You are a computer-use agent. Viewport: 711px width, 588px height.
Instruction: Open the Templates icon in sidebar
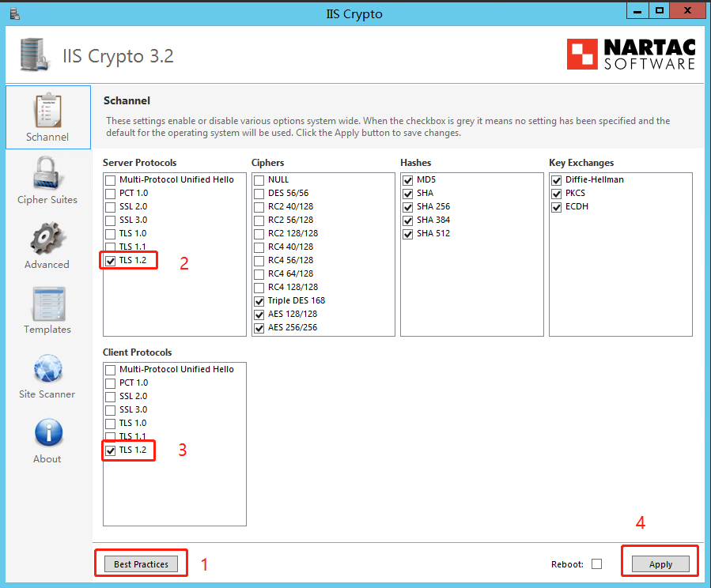pyautogui.click(x=47, y=303)
